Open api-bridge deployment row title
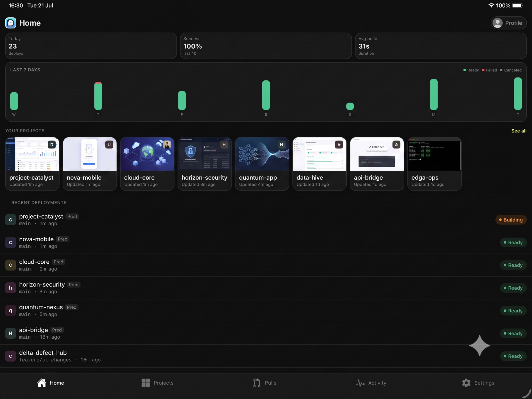 click(34, 330)
